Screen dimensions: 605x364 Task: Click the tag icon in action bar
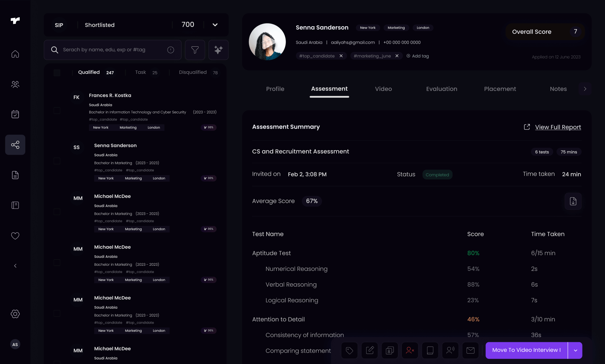350,351
